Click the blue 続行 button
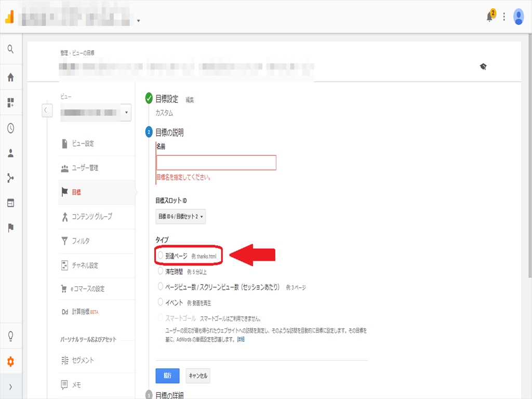The height and width of the screenshot is (399, 532). tap(167, 376)
